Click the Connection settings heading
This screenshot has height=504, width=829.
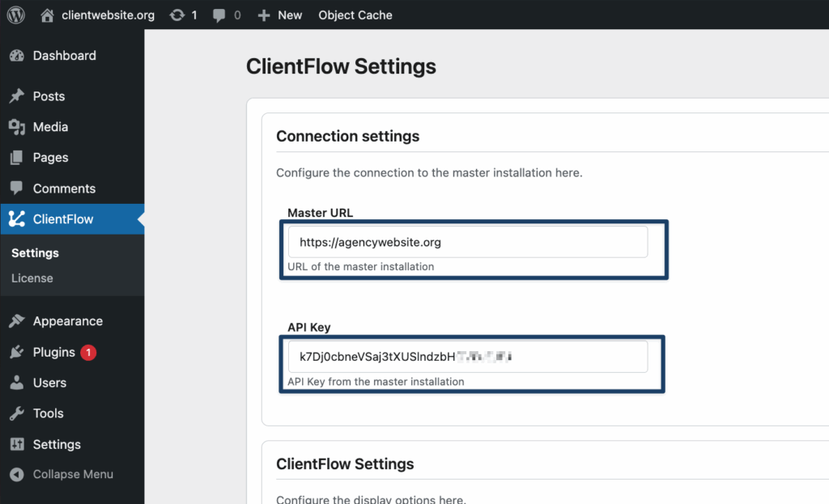[347, 136]
